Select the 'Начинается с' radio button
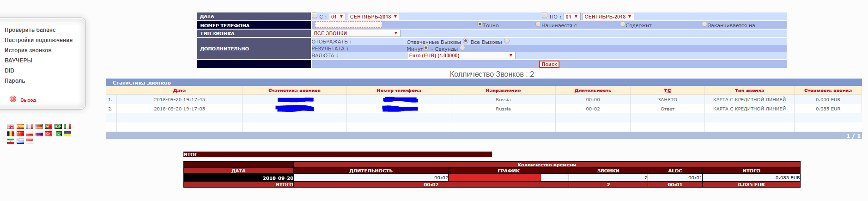 coord(538,24)
